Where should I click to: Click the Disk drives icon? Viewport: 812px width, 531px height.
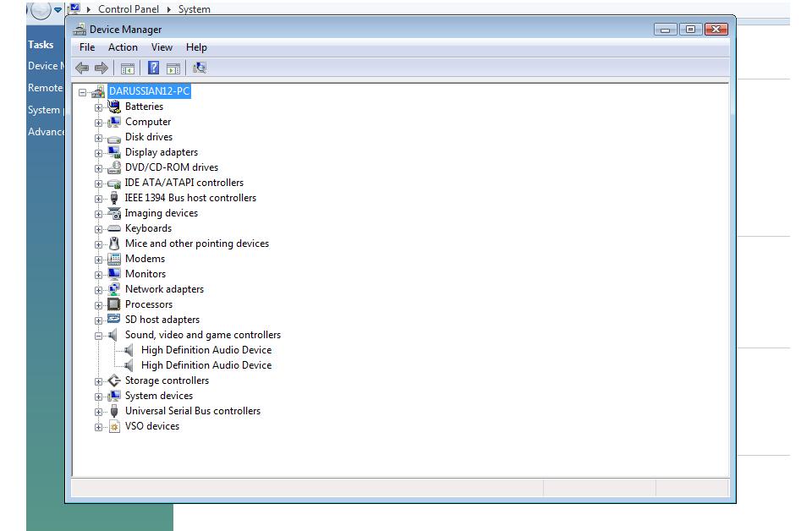(114, 138)
